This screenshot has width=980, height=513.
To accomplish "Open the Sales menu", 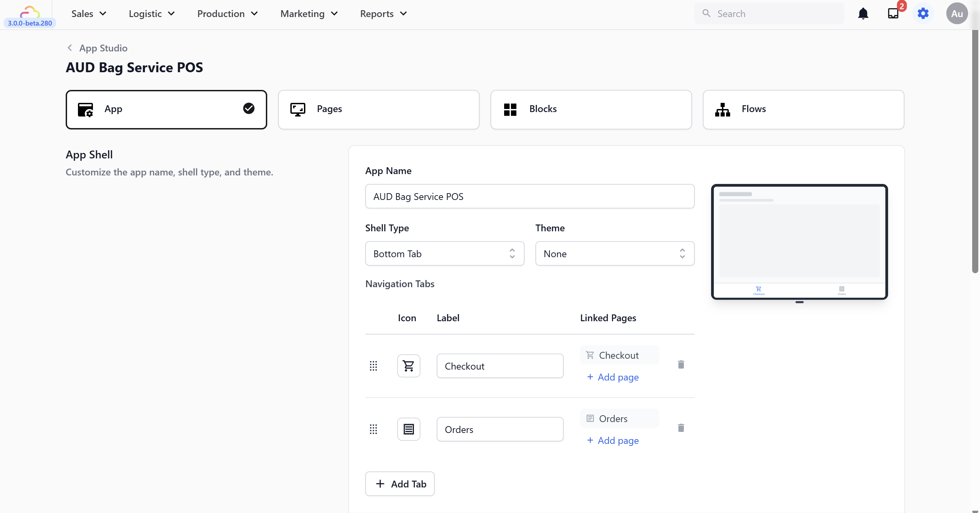I will pos(89,14).
